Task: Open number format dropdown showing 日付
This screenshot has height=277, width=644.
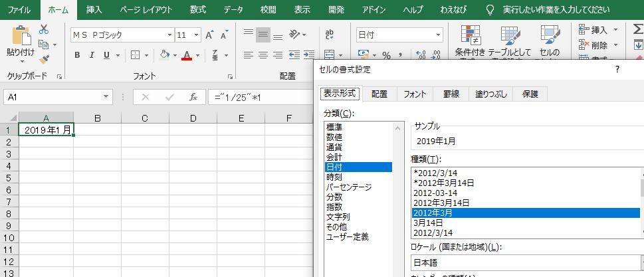Action: (x=439, y=35)
